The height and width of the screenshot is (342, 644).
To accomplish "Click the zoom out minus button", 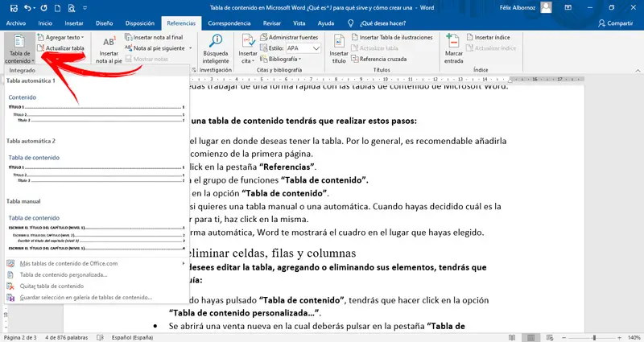I will pos(564,337).
